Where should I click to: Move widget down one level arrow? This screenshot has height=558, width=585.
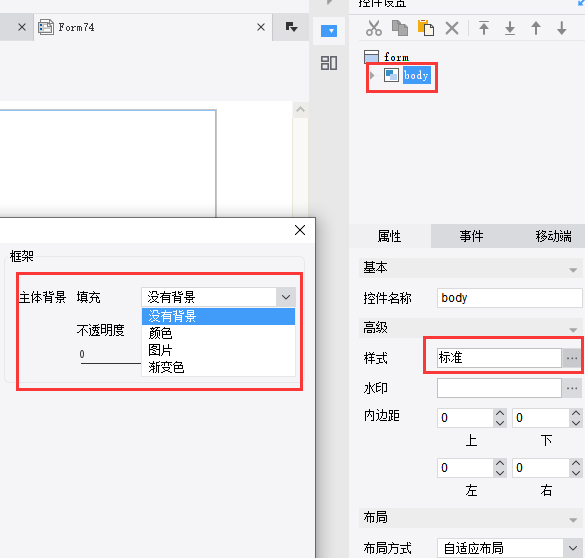pyautogui.click(x=561, y=28)
